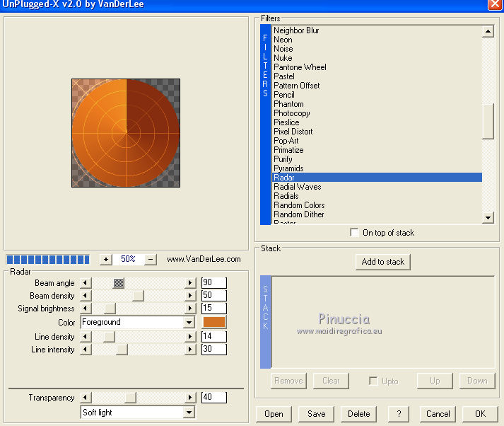Click the zoom in plus button
Screen dimensions: 504x426
106,259
